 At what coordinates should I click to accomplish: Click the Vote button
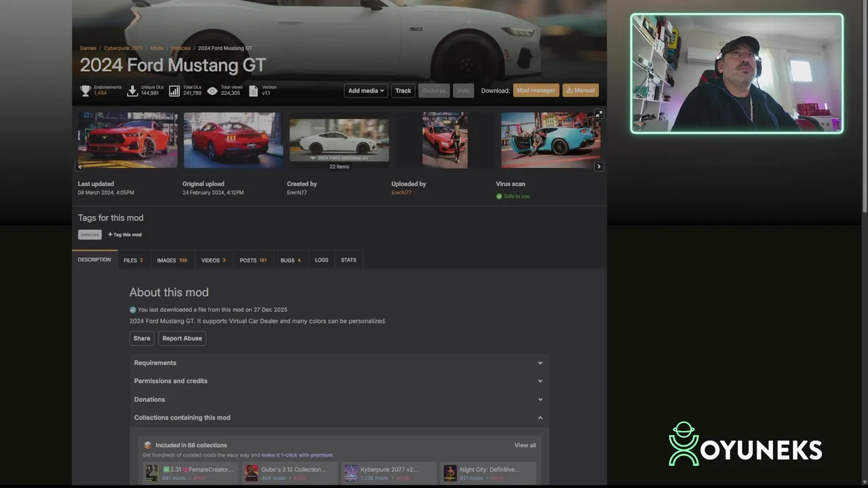click(x=463, y=90)
